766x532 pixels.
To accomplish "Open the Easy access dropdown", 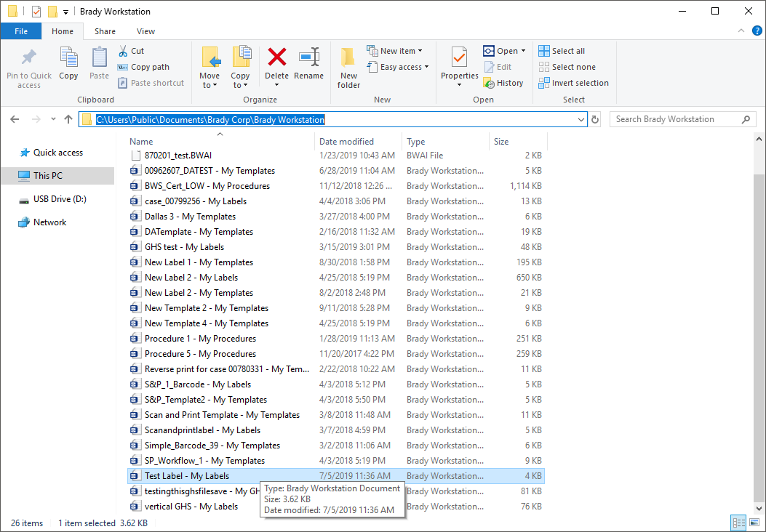I will coord(399,67).
